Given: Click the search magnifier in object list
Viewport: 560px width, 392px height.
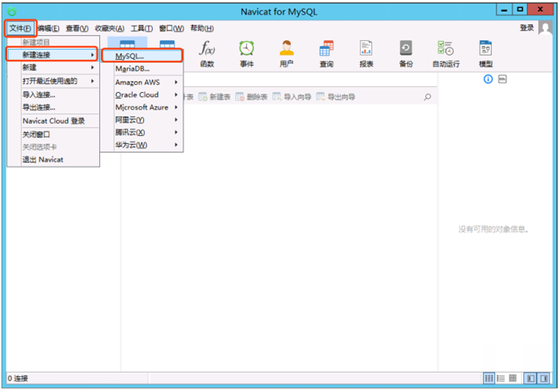Looking at the screenshot, I should point(427,97).
